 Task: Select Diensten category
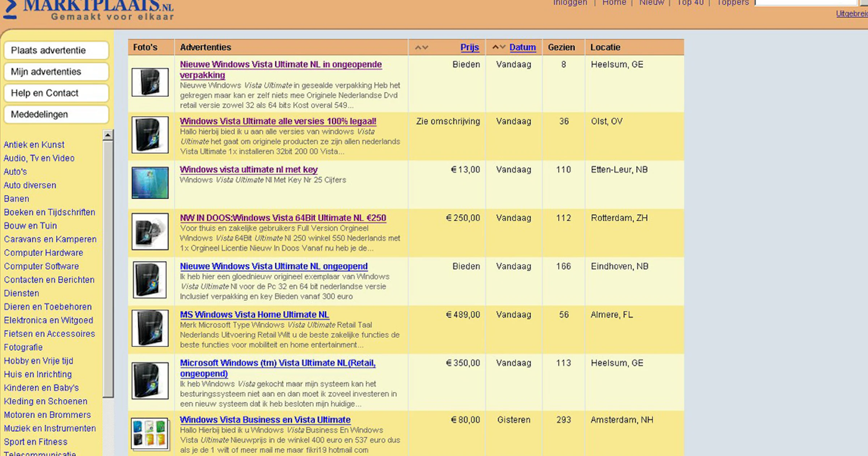point(21,293)
